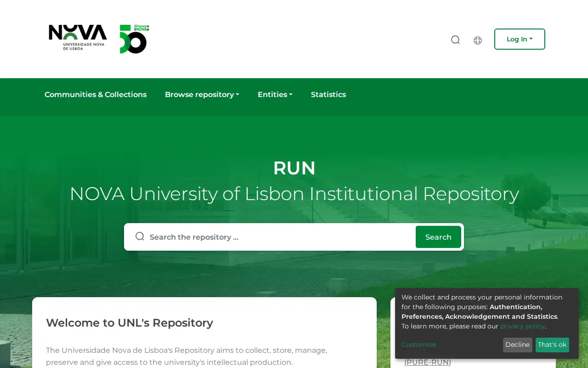Click the NOVA university logo
The height and width of the screenshot is (368, 588).
(78, 37)
